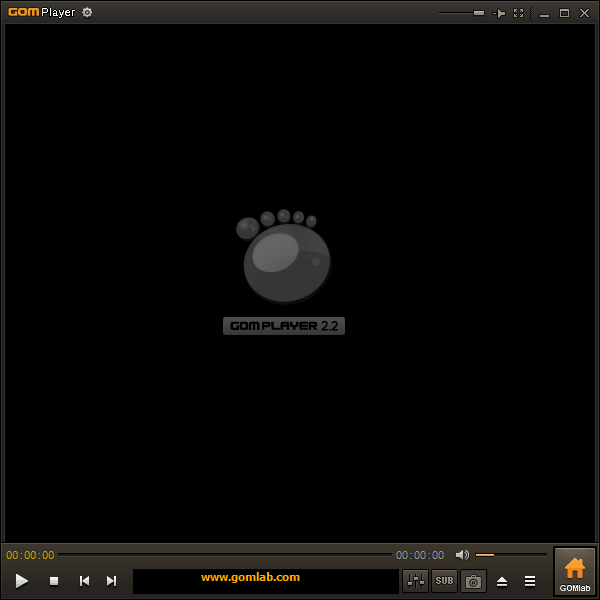Toggle stay-on-top pin icon
Viewport: 600px width, 600px height.
click(499, 13)
